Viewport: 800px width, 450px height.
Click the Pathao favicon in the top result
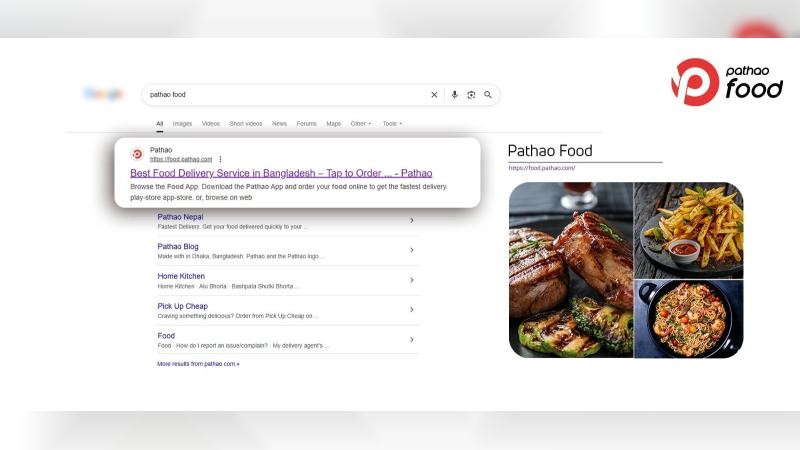tap(137, 154)
